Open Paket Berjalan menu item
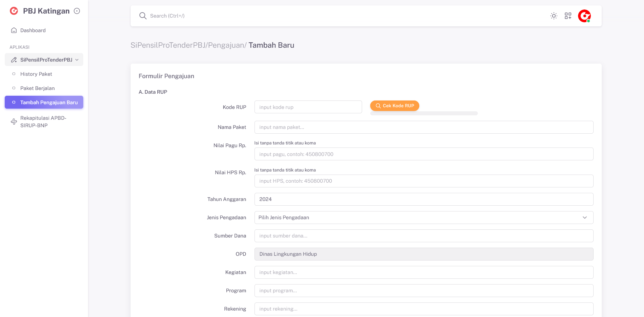Viewport: 644px width, 317px height. [37, 88]
